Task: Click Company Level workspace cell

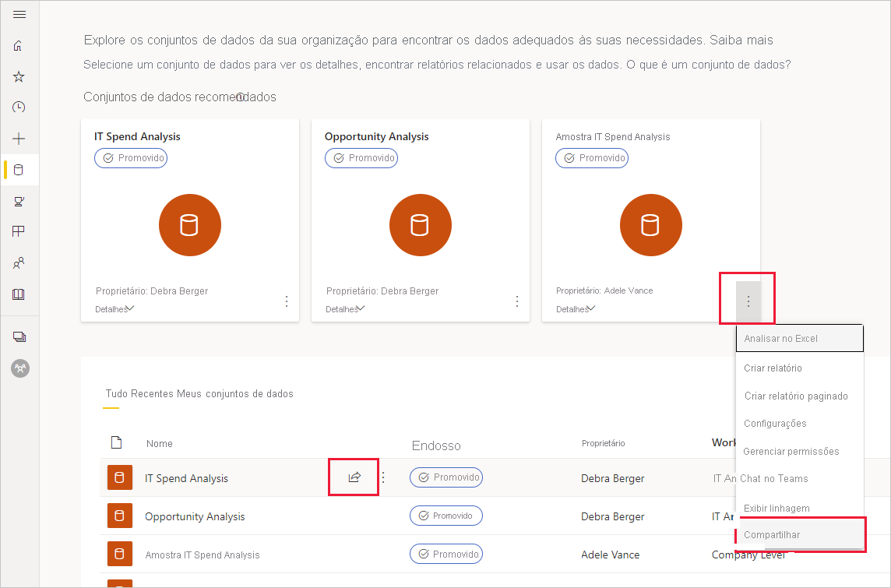Action: pos(748,555)
